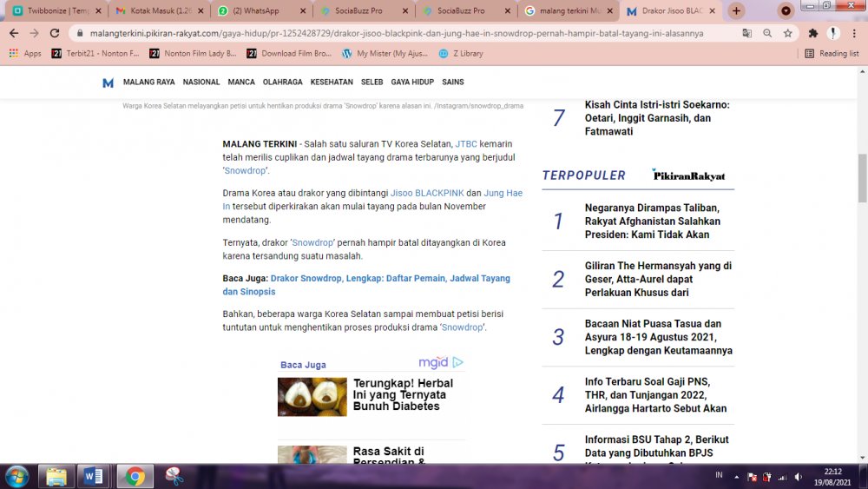Open the OLAHRAGA section
The image size is (868, 489).
coord(282,82)
